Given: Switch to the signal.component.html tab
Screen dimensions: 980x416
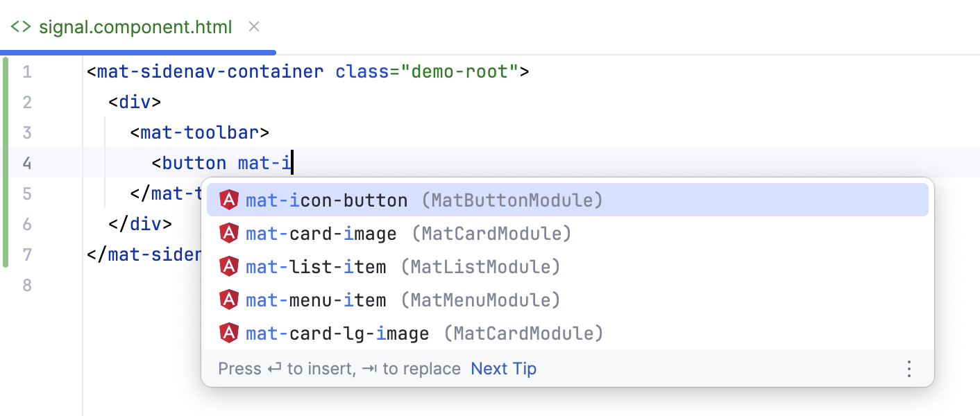Looking at the screenshot, I should [135, 26].
